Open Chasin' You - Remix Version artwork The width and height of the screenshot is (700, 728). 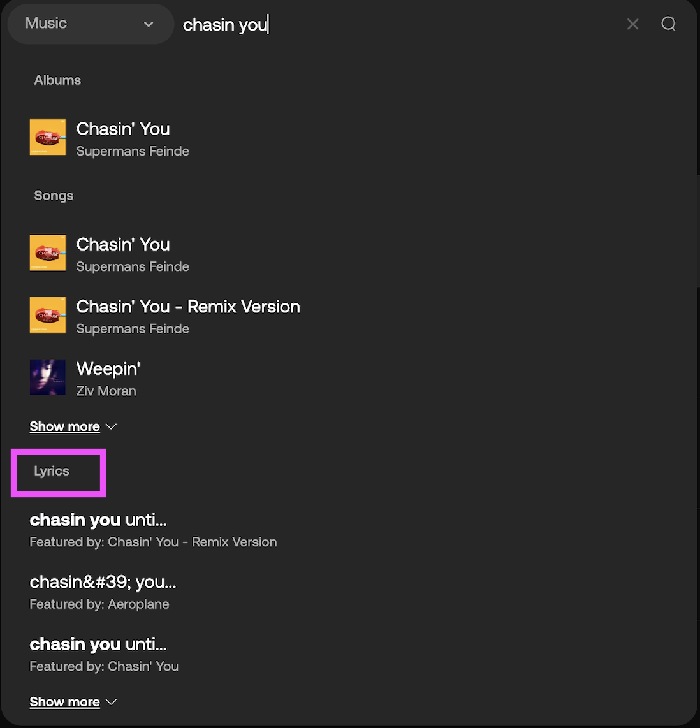pyautogui.click(x=47, y=315)
